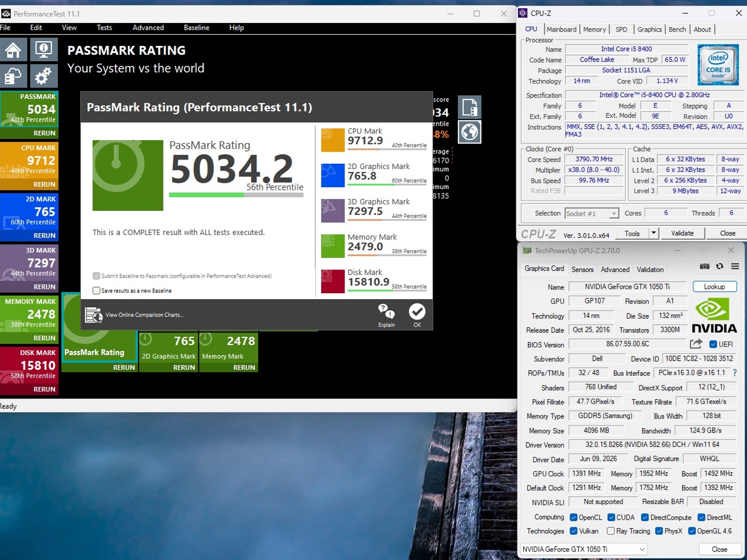Click the Explain question mark icon
747x560 pixels.
click(386, 311)
